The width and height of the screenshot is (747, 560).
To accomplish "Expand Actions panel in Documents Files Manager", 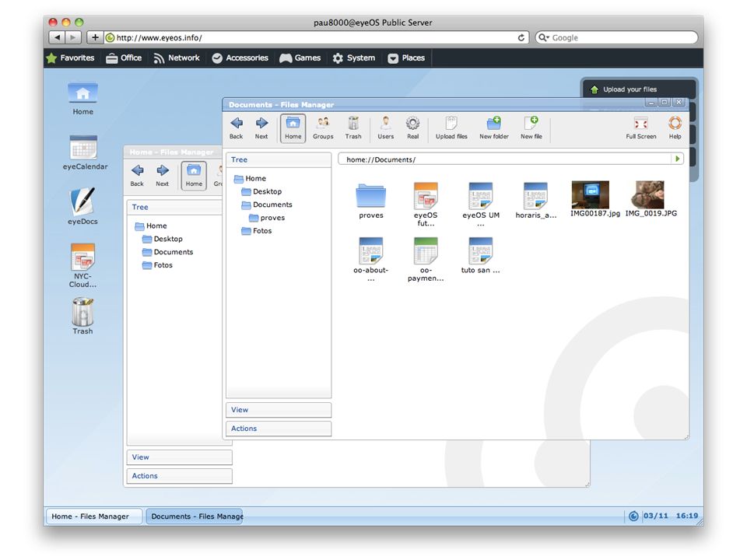I will click(279, 429).
